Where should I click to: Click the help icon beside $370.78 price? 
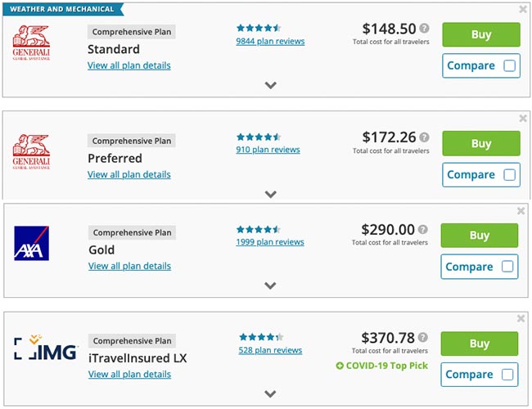423,337
